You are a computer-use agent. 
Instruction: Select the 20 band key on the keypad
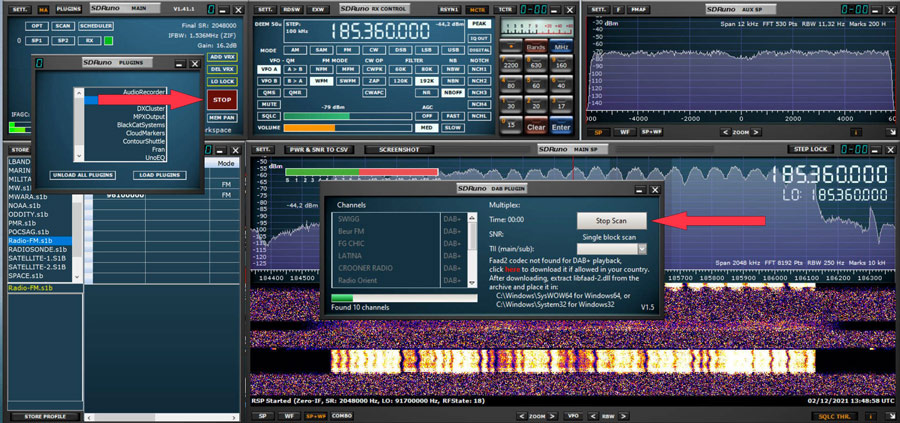536,106
